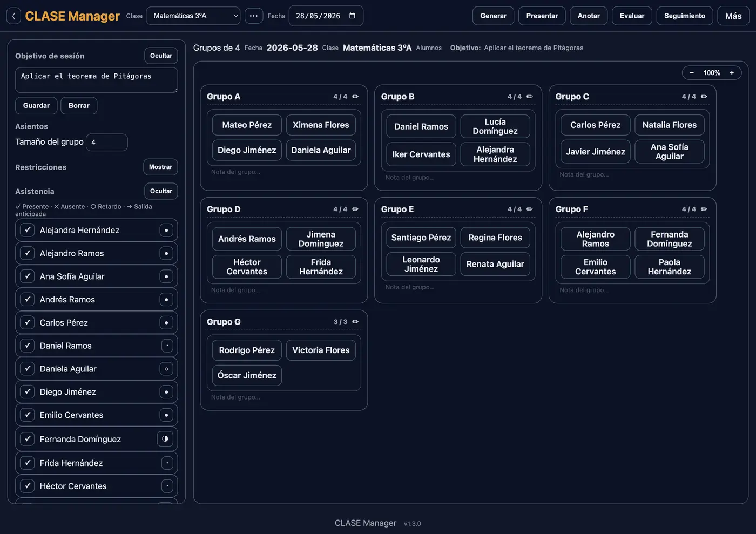Select student card Óscar Jiménez
The height and width of the screenshot is (534, 756).
coord(247,376)
